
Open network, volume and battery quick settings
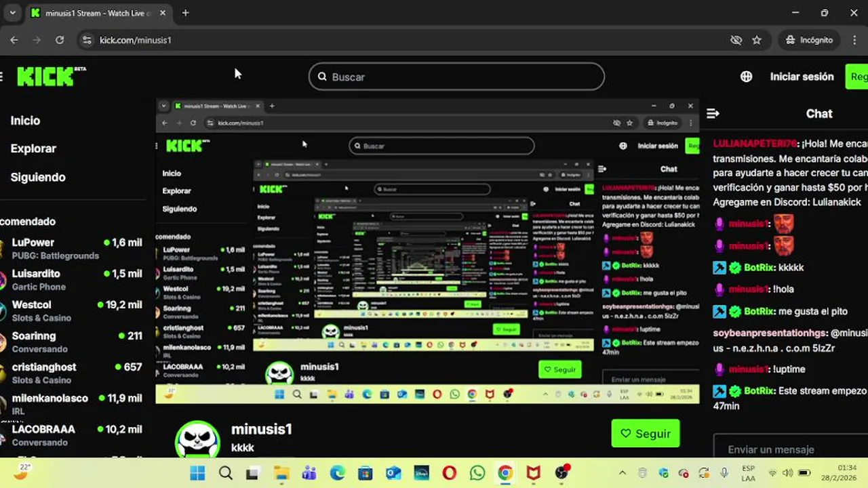788,472
